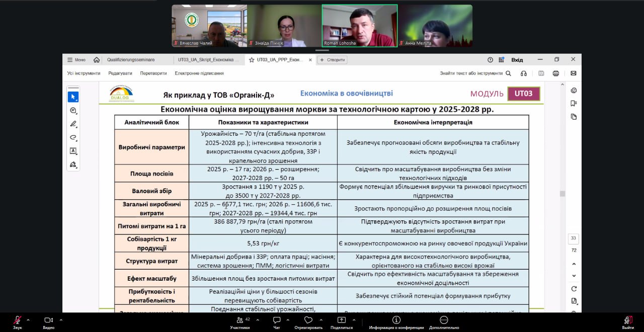
Task: Click the Створити new tab button
Action: tap(332, 60)
